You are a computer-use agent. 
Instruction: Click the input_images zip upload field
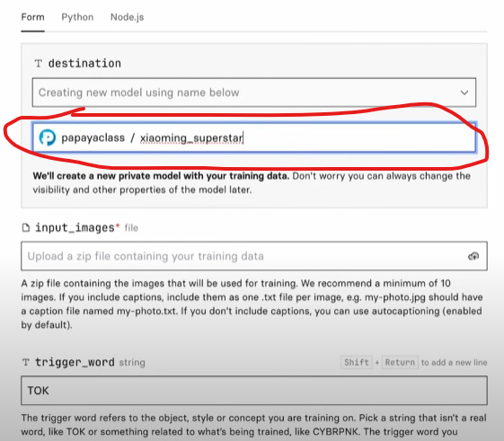pos(254,256)
